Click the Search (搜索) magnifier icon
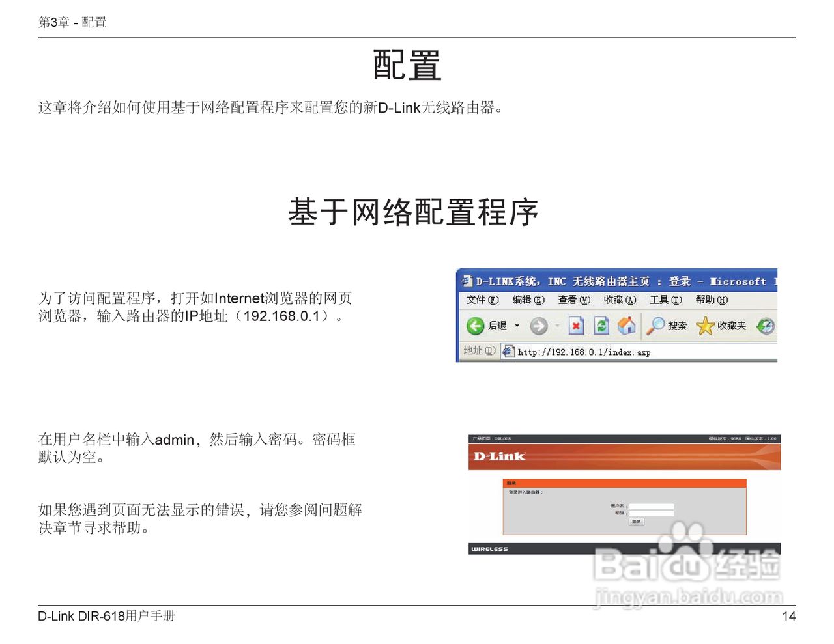 point(657,325)
